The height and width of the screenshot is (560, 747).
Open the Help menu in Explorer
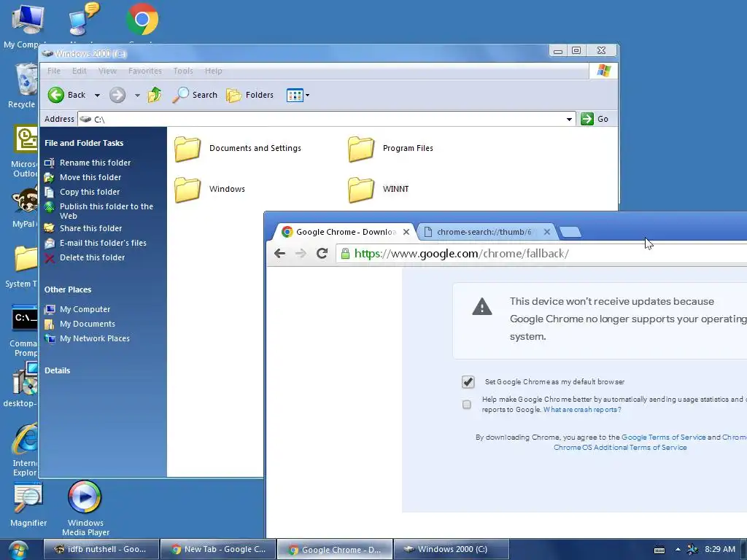tap(214, 71)
